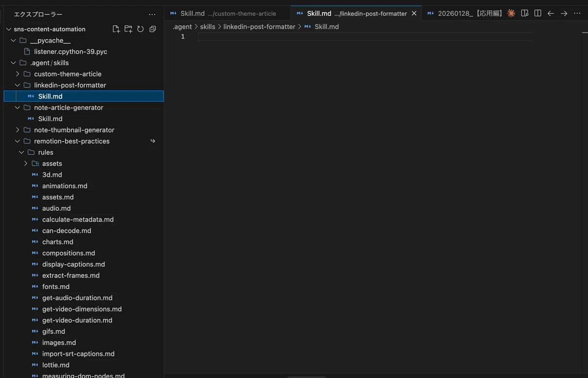This screenshot has height=378, width=588.
Task: Open gifs.md file
Action: pyautogui.click(x=54, y=332)
